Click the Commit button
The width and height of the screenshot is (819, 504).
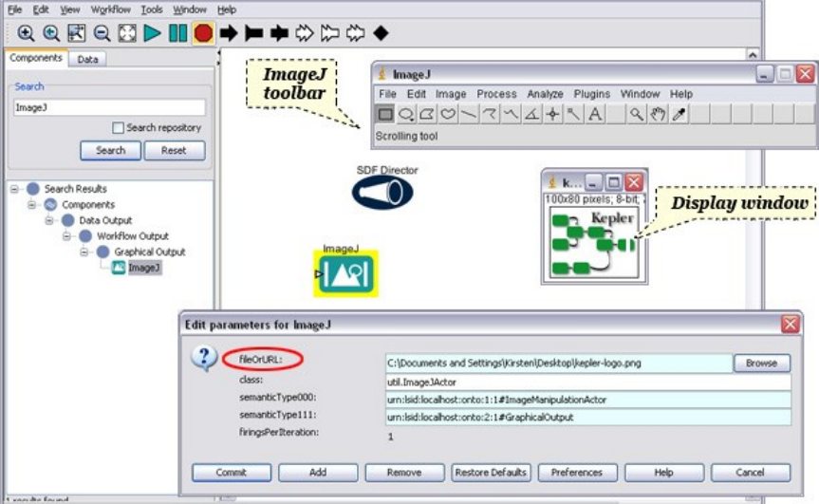point(232,472)
